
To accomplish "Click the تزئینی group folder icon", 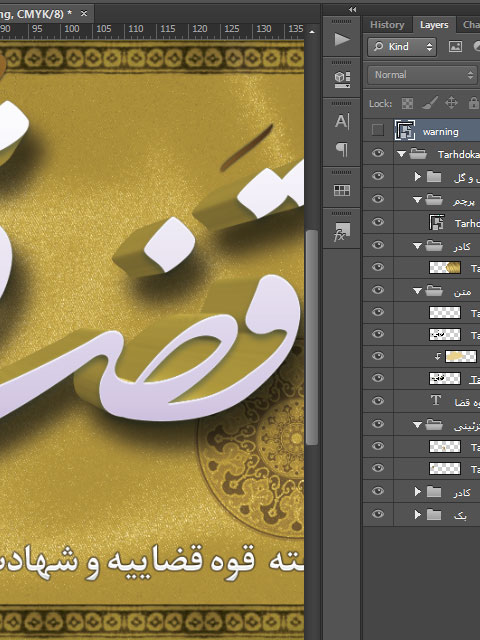I will point(434,425).
